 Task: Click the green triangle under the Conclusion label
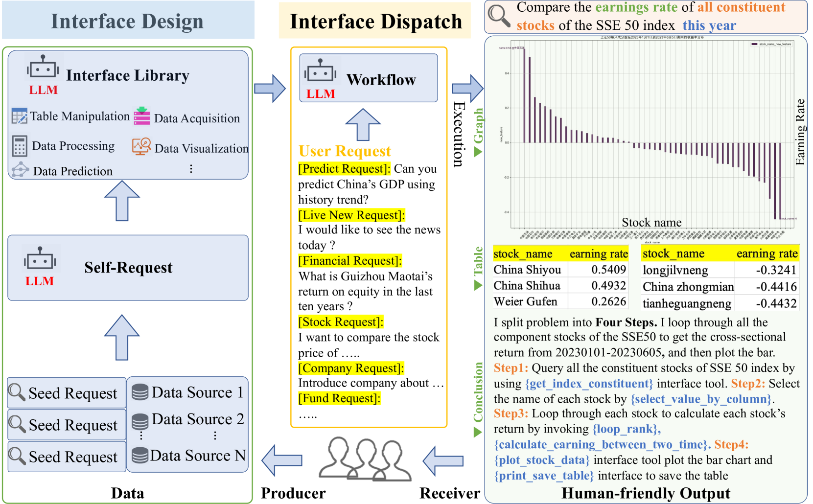pos(478,432)
